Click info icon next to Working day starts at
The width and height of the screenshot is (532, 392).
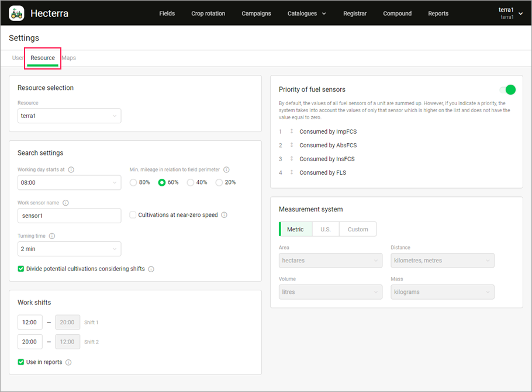71,169
